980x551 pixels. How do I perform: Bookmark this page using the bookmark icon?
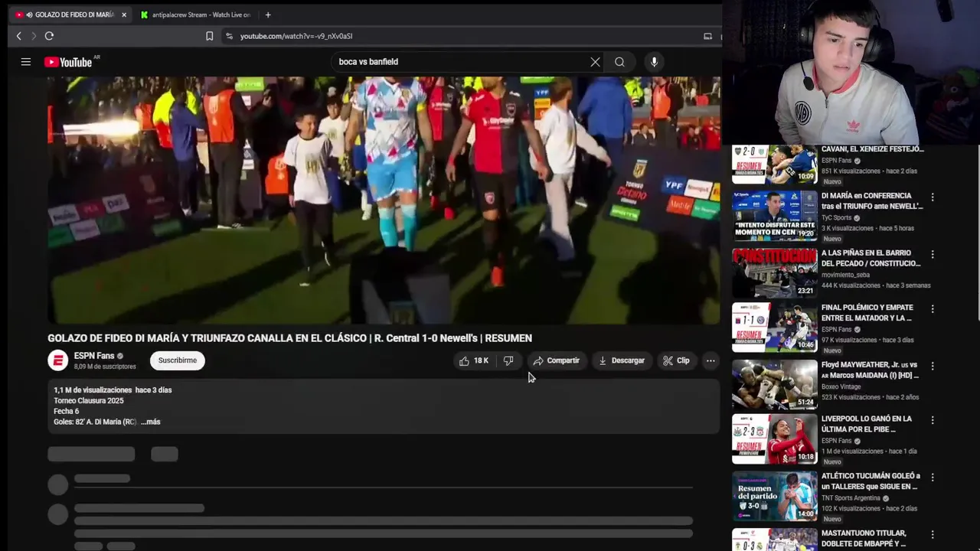[209, 36]
